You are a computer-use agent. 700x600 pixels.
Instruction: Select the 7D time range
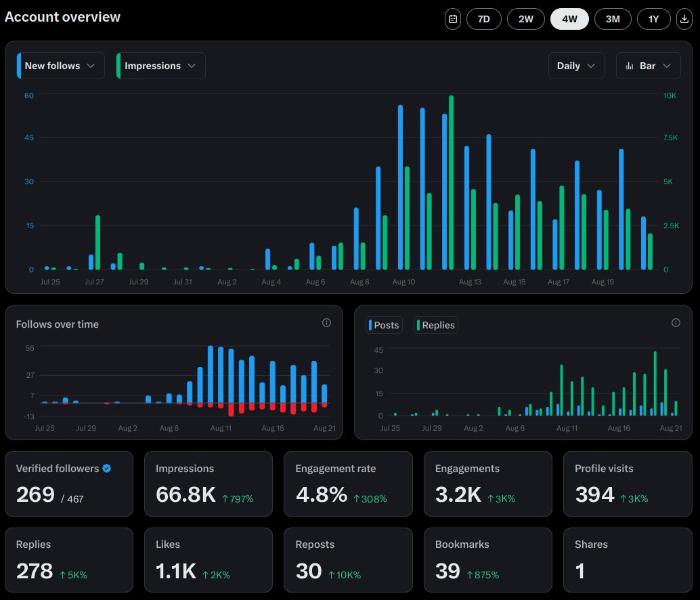coord(483,19)
